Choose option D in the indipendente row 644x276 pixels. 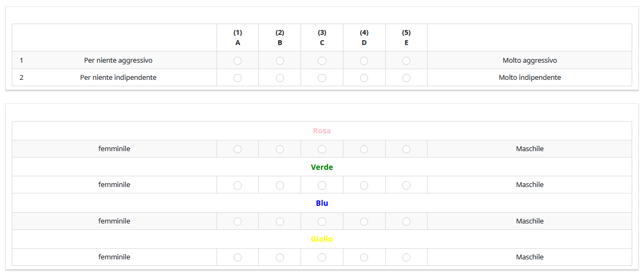(364, 78)
